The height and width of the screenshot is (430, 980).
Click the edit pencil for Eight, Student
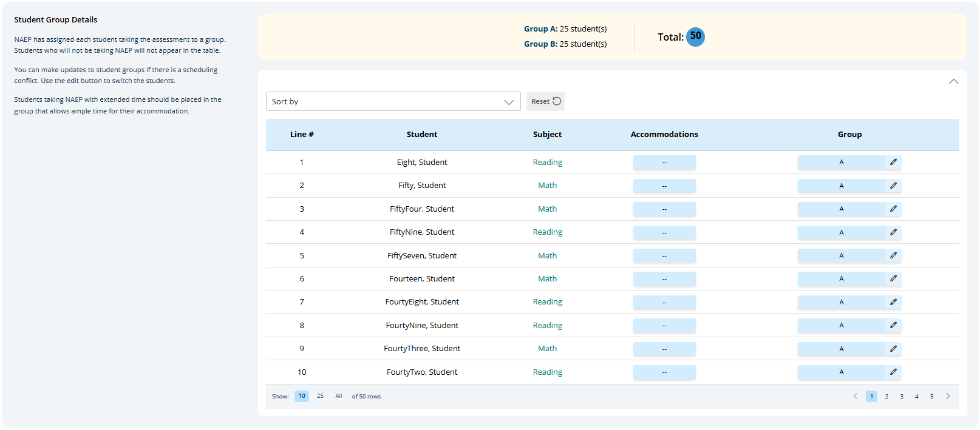893,162
